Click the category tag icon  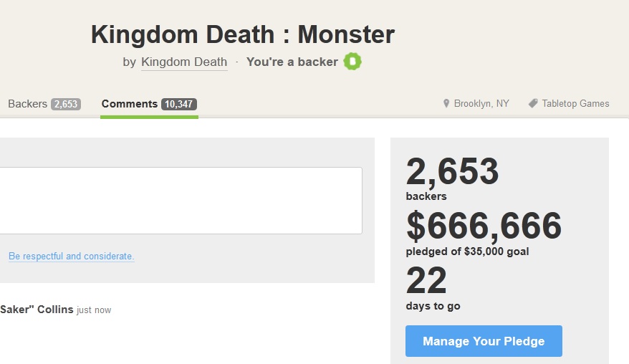pyautogui.click(x=533, y=104)
